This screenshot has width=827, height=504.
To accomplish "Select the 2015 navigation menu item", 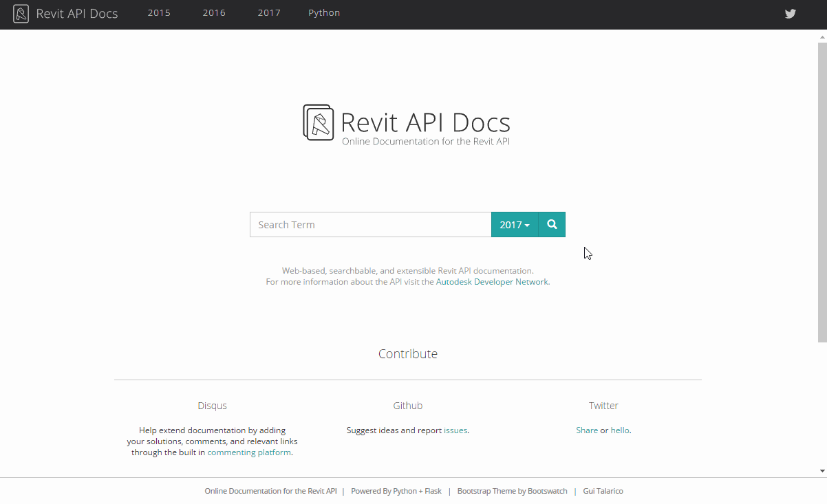I will (x=159, y=12).
